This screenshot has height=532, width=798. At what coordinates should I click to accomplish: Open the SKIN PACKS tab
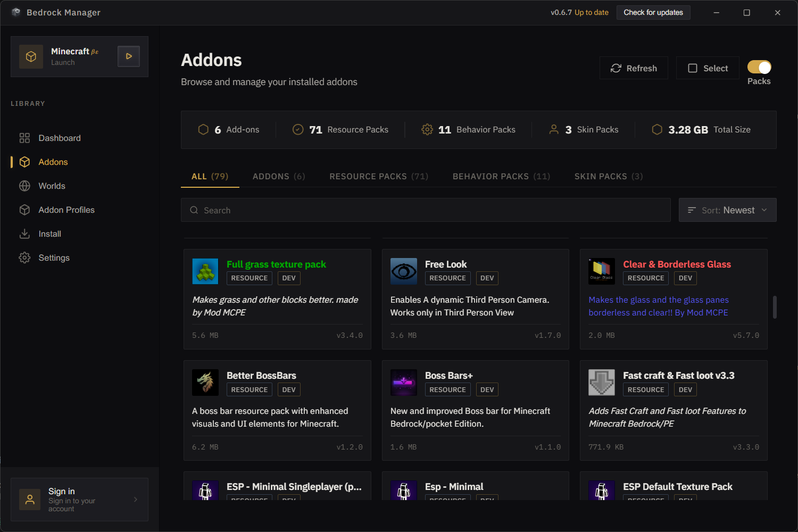(x=608, y=176)
